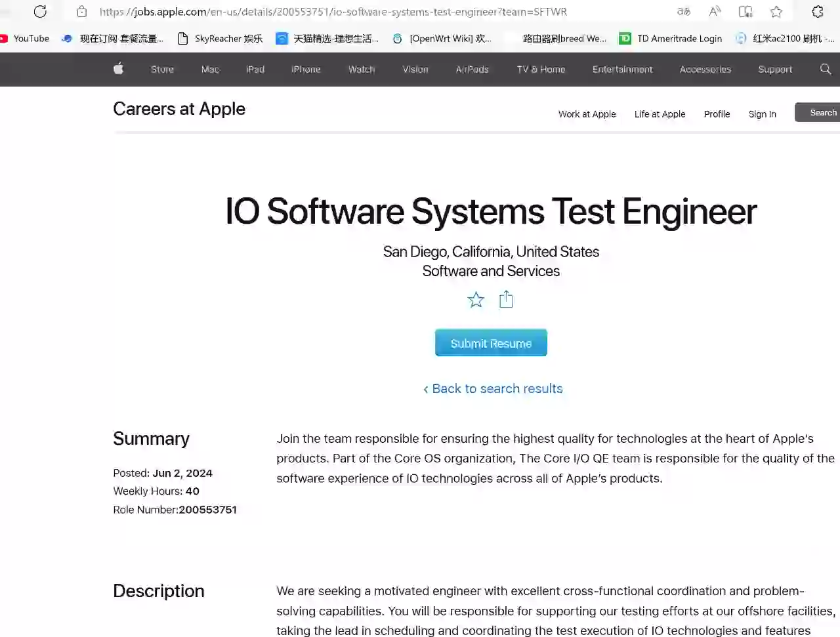
Task: Open the YouTube bookmark
Action: coord(25,39)
